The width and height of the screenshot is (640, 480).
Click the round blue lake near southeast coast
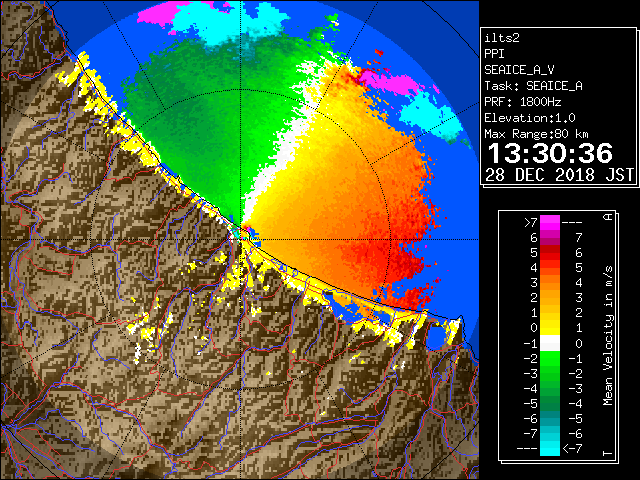(x=435, y=337)
